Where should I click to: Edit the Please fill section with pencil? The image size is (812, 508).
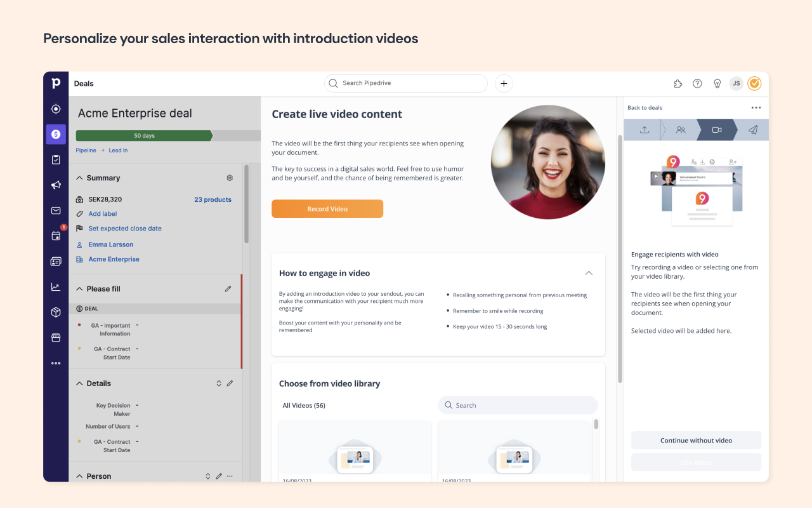pos(228,289)
